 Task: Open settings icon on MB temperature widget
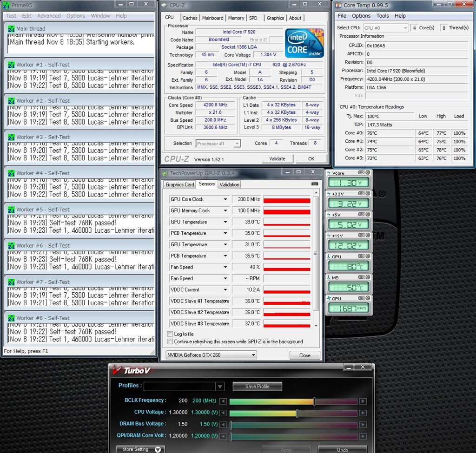coord(361,277)
